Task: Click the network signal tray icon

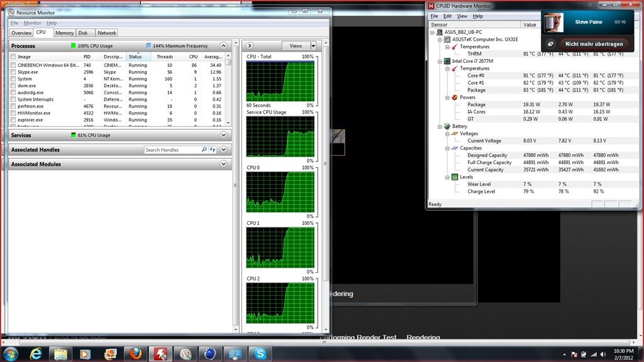Action: pyautogui.click(x=594, y=354)
